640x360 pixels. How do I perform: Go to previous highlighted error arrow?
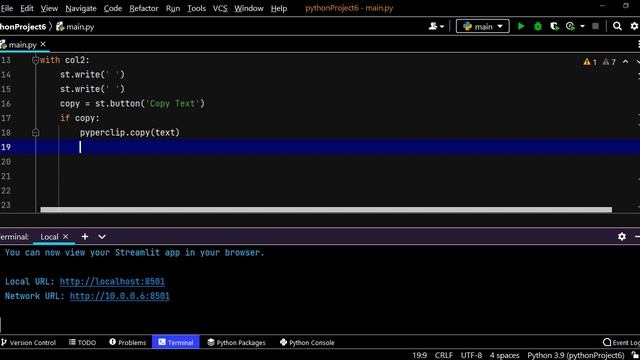pos(625,62)
